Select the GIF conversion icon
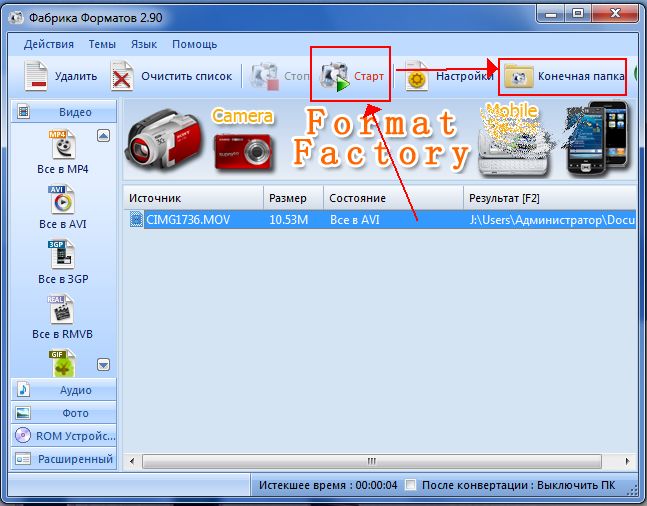 (x=62, y=363)
